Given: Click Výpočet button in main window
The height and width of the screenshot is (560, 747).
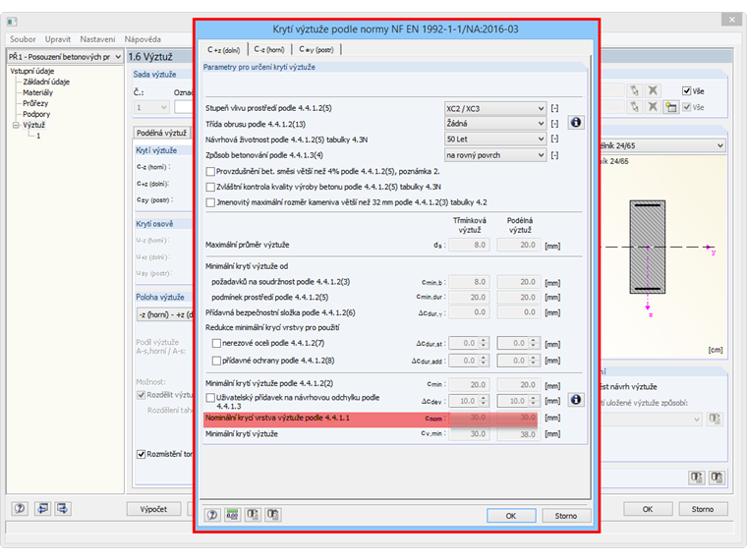Looking at the screenshot, I should pyautogui.click(x=154, y=509).
